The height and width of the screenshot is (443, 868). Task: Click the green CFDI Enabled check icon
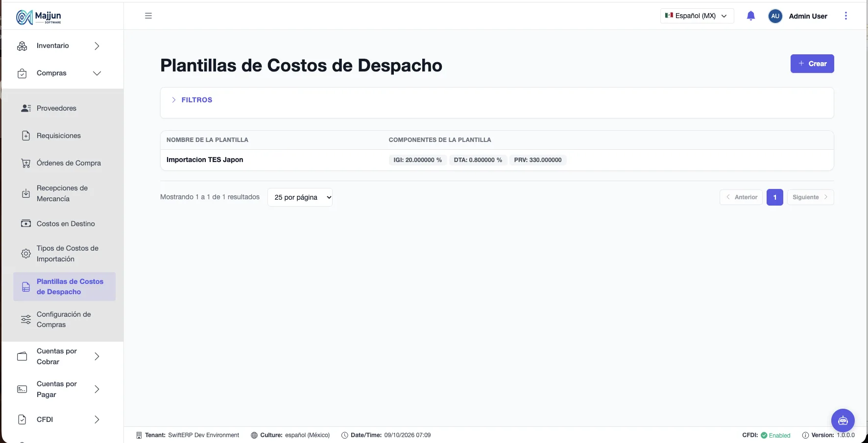pyautogui.click(x=764, y=435)
